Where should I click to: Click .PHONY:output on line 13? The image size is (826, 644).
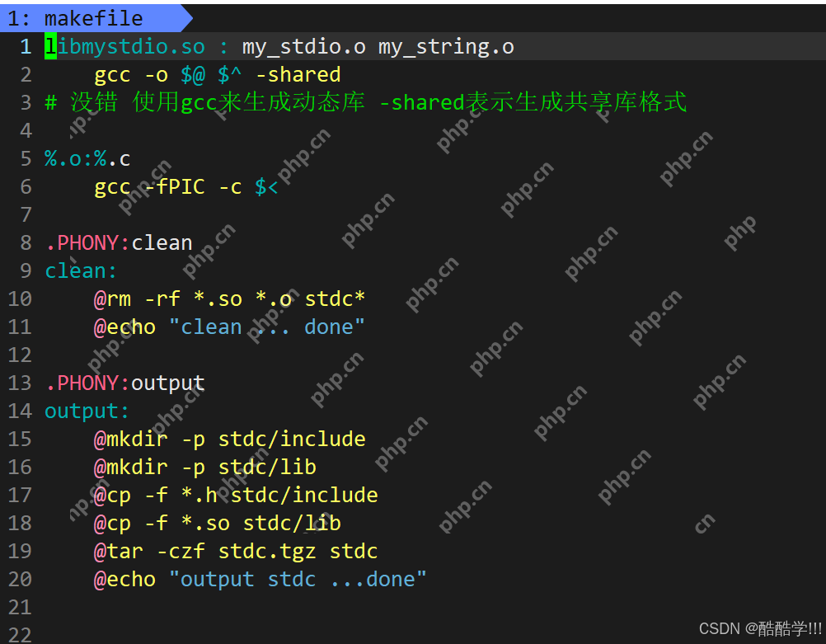click(x=125, y=383)
